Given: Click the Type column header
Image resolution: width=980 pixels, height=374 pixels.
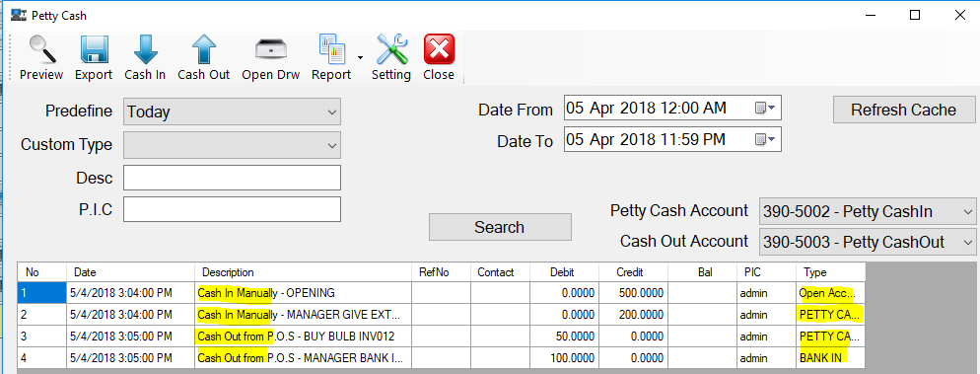Looking at the screenshot, I should tap(830, 272).
